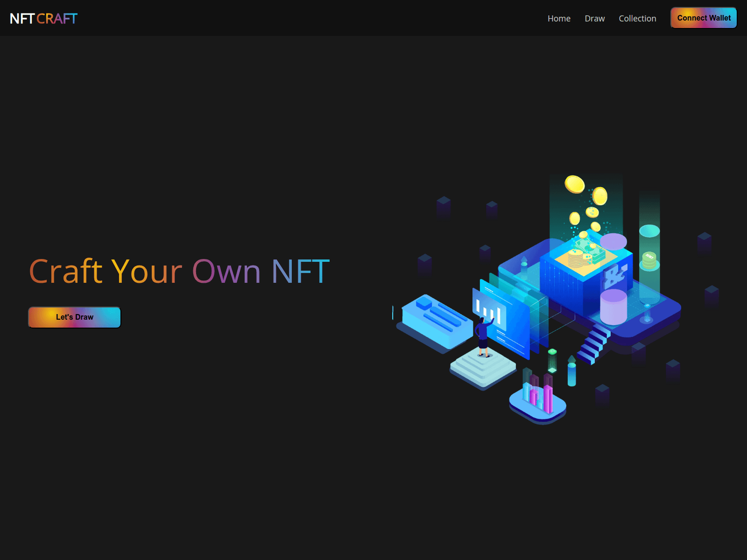
Task: Go to the Draw page
Action: click(594, 18)
